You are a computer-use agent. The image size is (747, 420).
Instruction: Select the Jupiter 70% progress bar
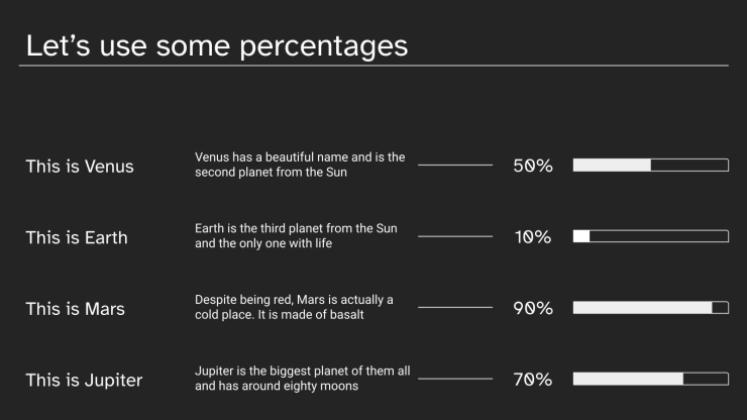[650, 379]
